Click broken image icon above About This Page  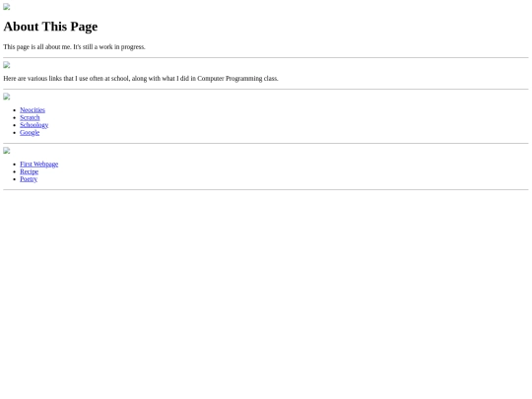click(x=7, y=7)
